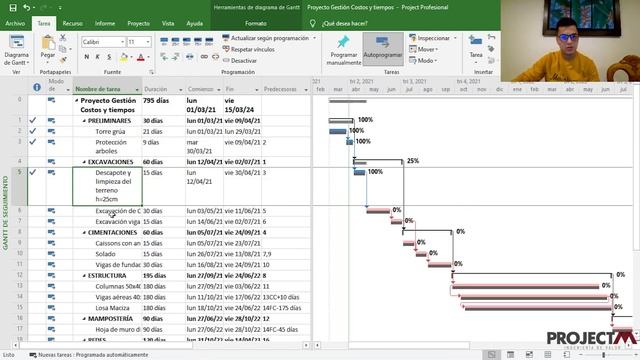Open the Inspeccionar dropdown
The height and width of the screenshot is (360, 640).
[433, 38]
